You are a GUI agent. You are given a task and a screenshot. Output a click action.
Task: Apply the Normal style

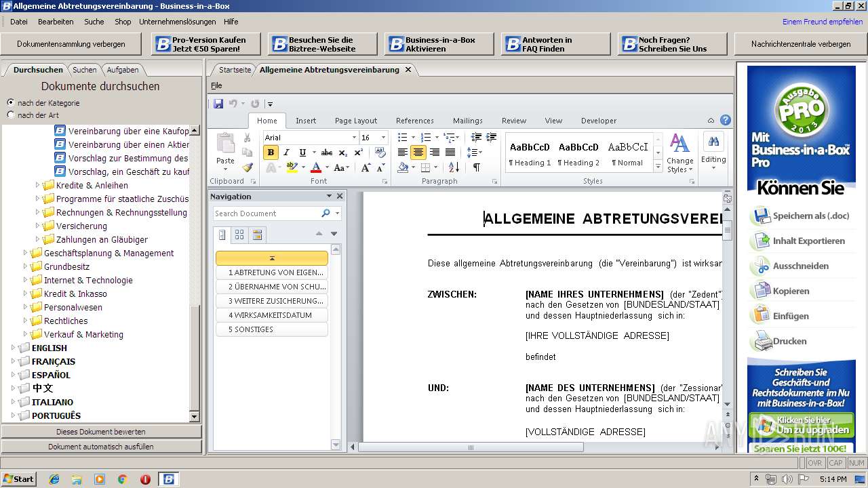627,153
